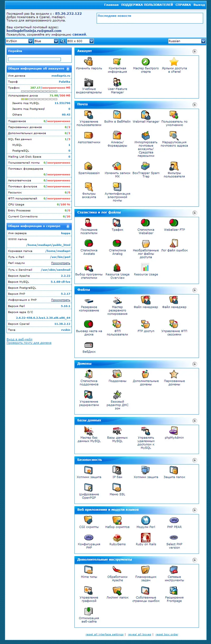Open Резервное копирование drive icon
The height and width of the screenshot is (644, 211).
tap(89, 301)
